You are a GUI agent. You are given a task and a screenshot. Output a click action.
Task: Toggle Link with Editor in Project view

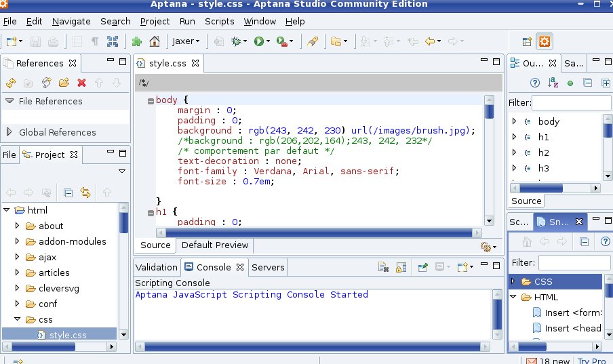click(x=85, y=193)
